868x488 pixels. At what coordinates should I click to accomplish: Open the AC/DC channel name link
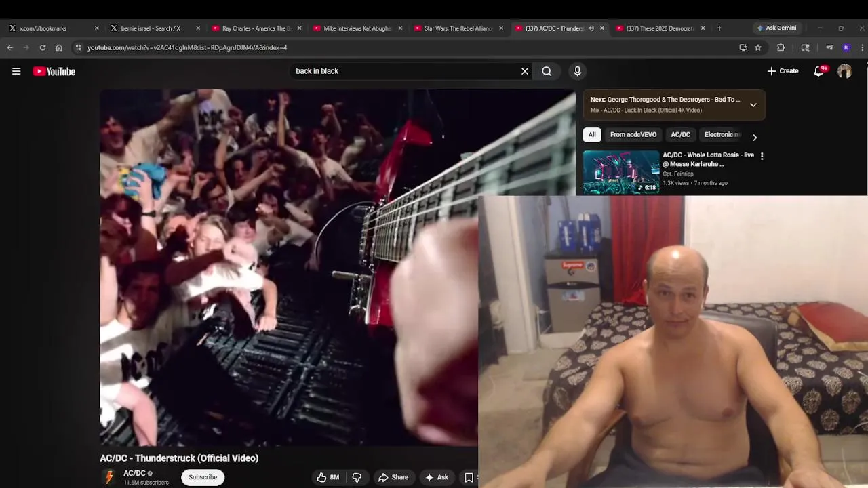point(134,473)
